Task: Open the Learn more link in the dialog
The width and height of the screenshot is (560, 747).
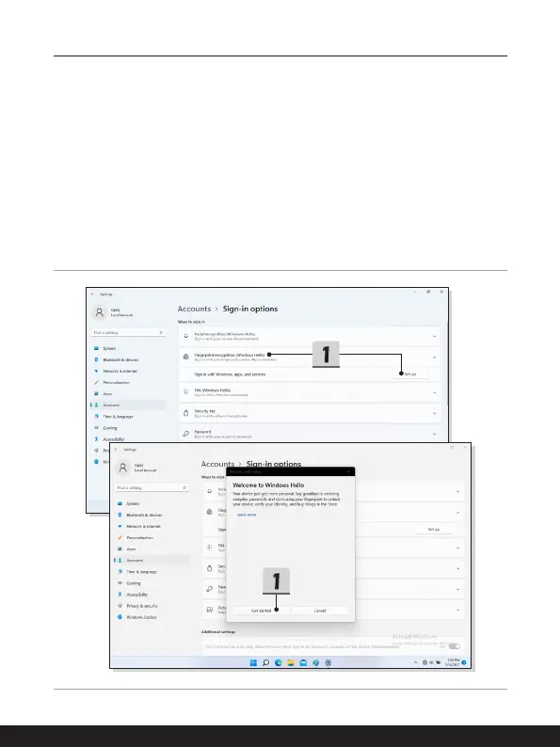Action: click(x=247, y=515)
